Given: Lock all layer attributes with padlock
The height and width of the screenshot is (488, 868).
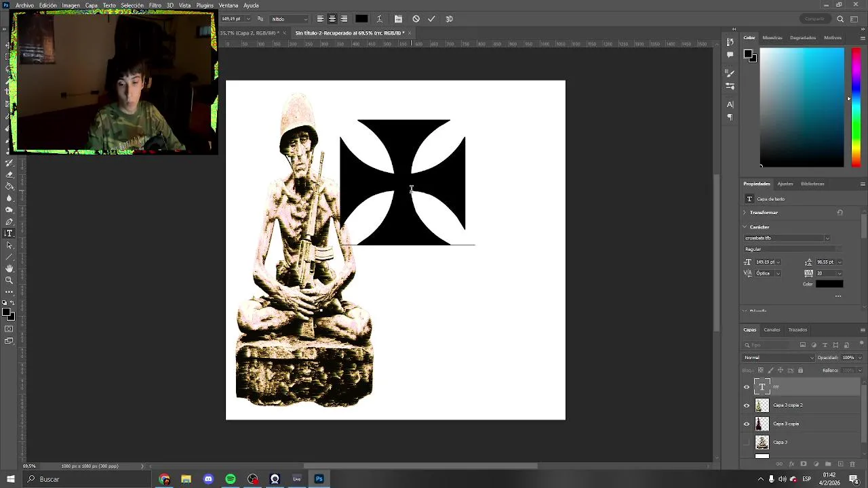Looking at the screenshot, I should [800, 370].
